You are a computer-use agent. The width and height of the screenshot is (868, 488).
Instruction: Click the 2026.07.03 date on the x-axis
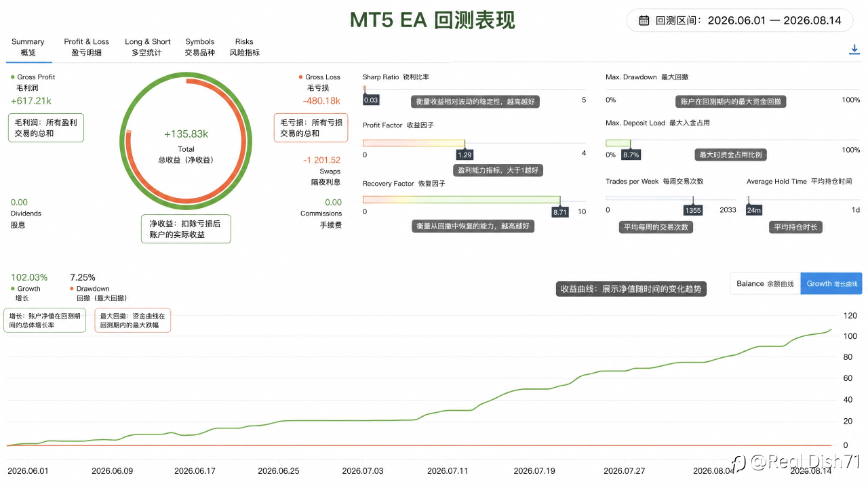pos(363,470)
